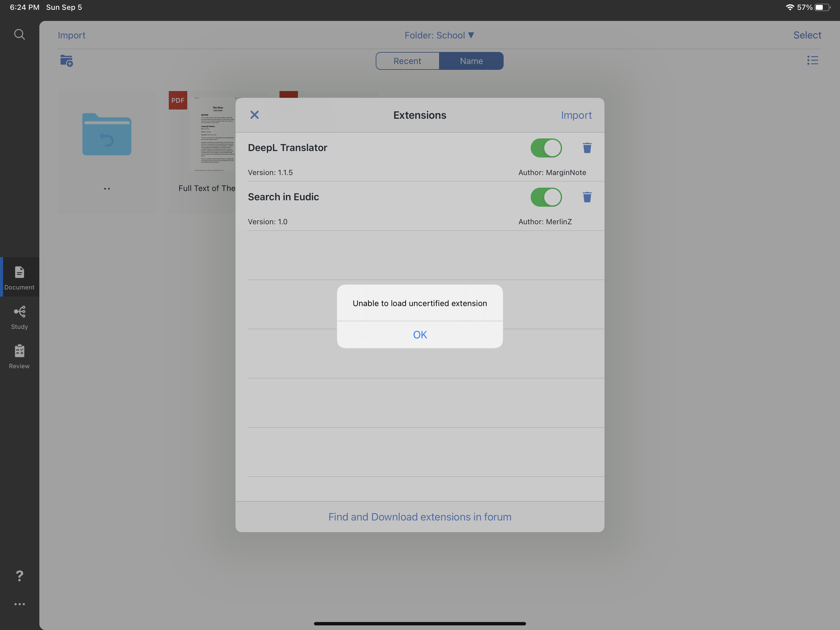Open the Study mode in sidebar

click(x=19, y=317)
